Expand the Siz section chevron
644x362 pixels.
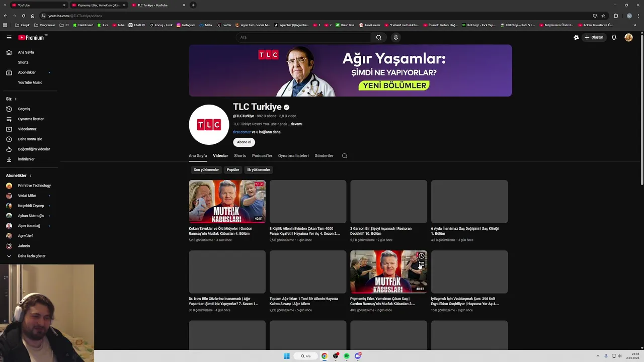click(16, 99)
